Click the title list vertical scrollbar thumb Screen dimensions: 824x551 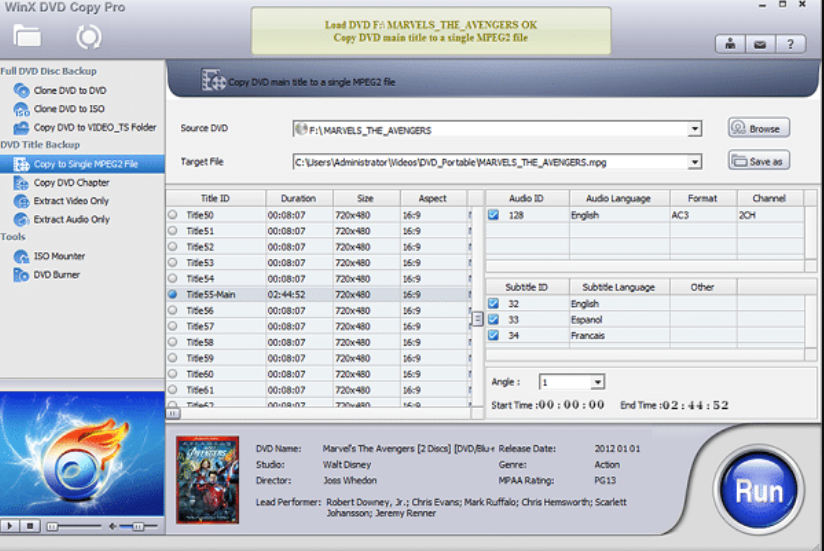point(477,319)
